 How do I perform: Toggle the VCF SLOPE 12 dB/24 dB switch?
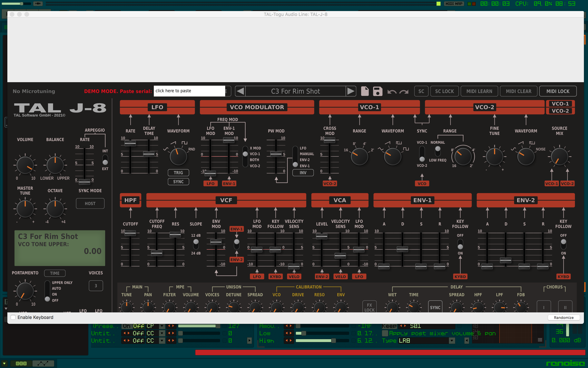tap(196, 244)
